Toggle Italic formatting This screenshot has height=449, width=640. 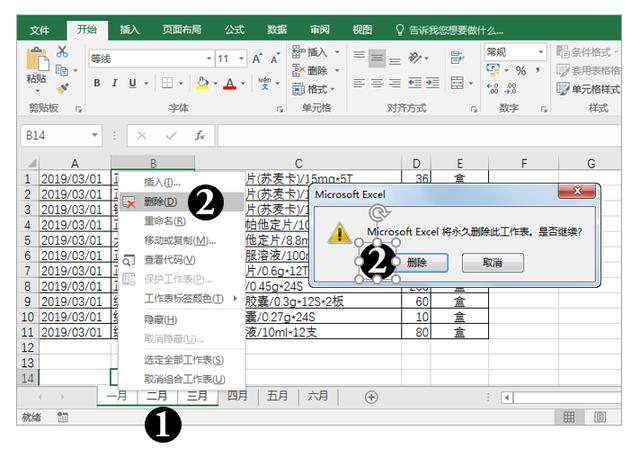(x=115, y=83)
